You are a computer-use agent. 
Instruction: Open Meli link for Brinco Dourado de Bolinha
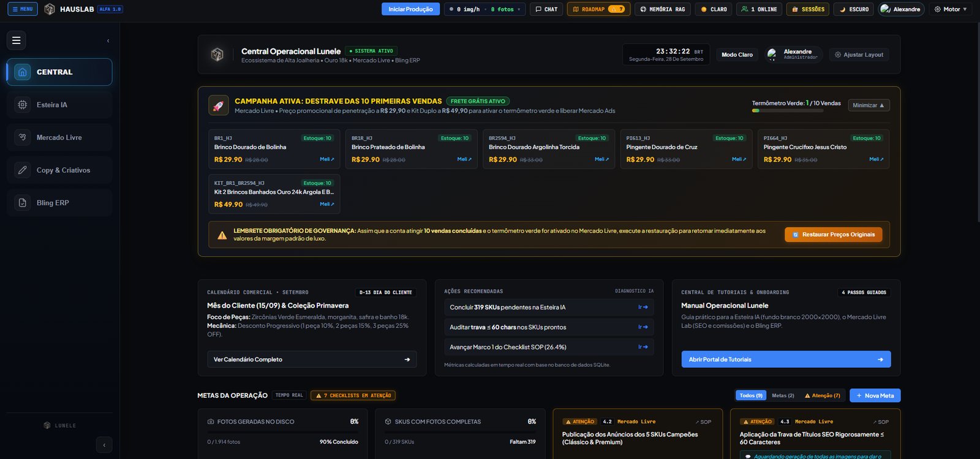click(327, 159)
